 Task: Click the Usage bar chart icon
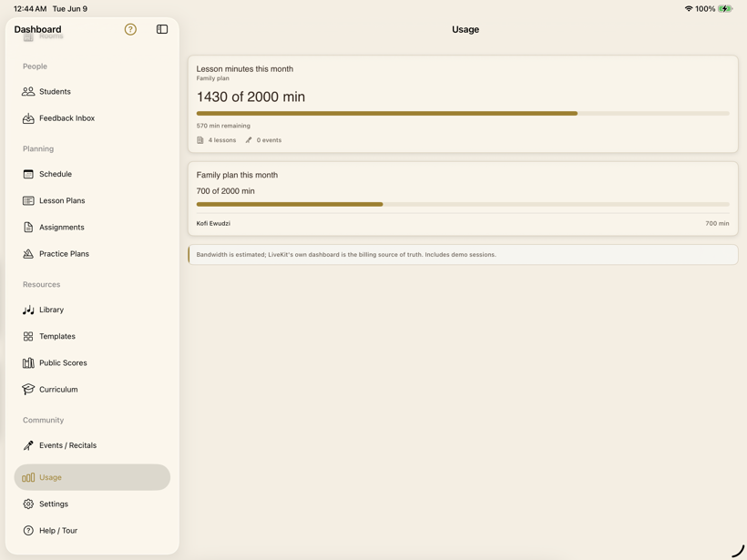pyautogui.click(x=28, y=477)
